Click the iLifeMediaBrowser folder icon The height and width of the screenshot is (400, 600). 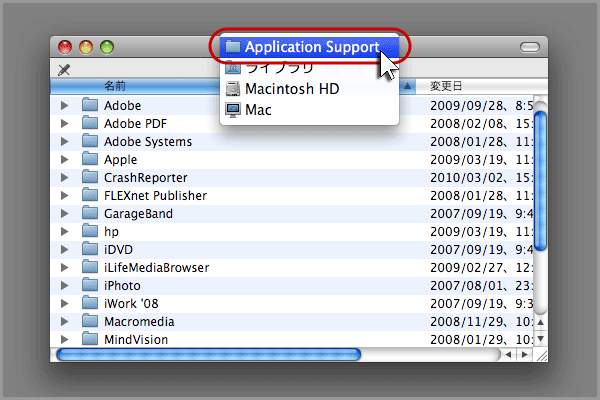90,266
